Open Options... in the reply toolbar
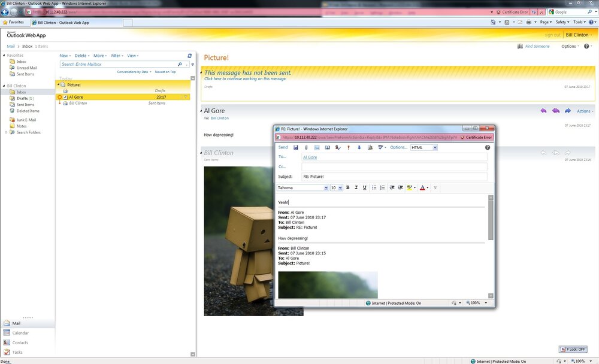 coord(398,147)
